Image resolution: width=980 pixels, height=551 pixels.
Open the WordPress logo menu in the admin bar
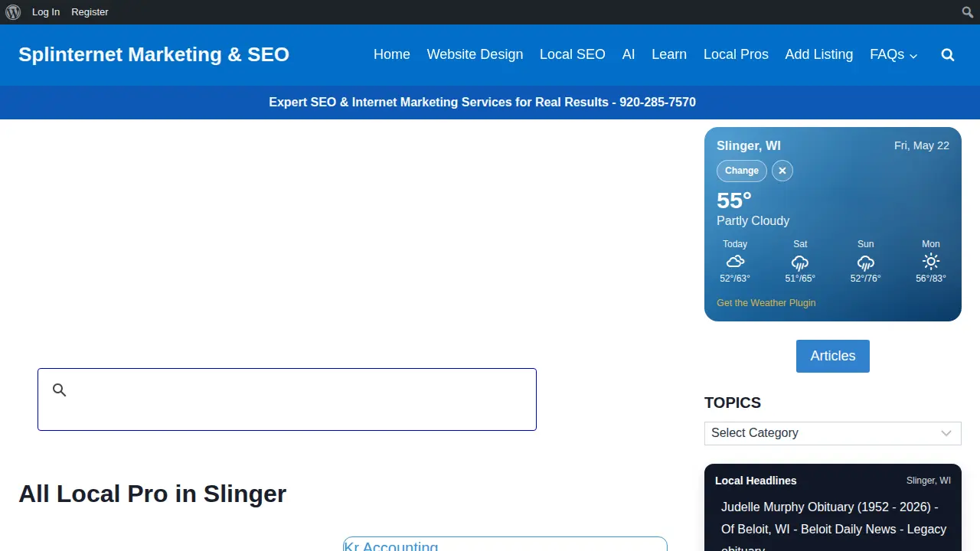(13, 12)
